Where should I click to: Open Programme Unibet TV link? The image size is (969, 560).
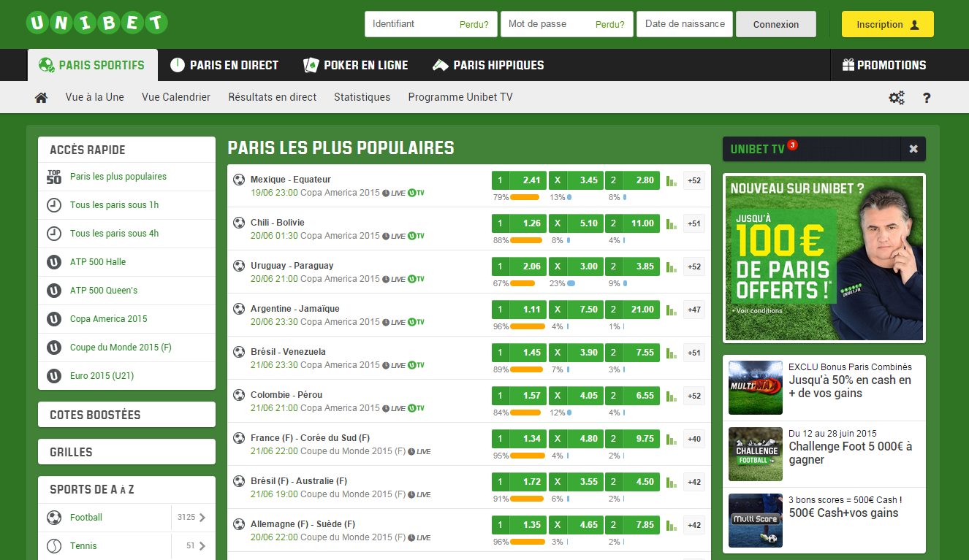click(x=460, y=97)
